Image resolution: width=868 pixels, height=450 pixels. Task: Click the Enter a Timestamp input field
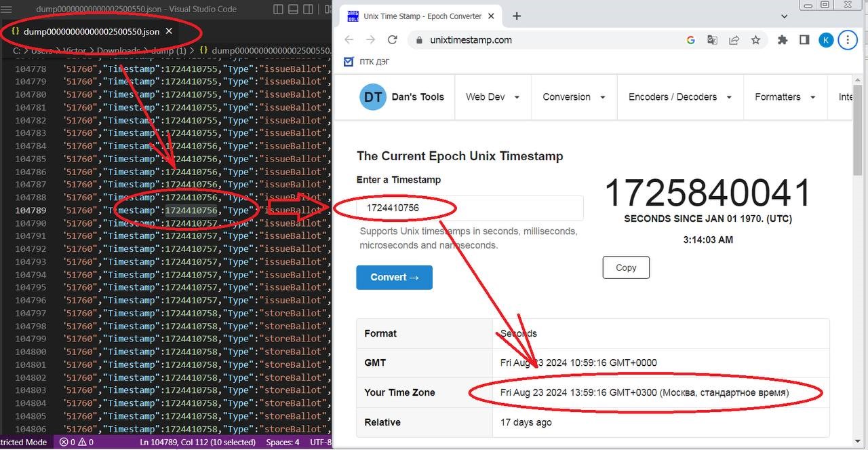click(470, 208)
